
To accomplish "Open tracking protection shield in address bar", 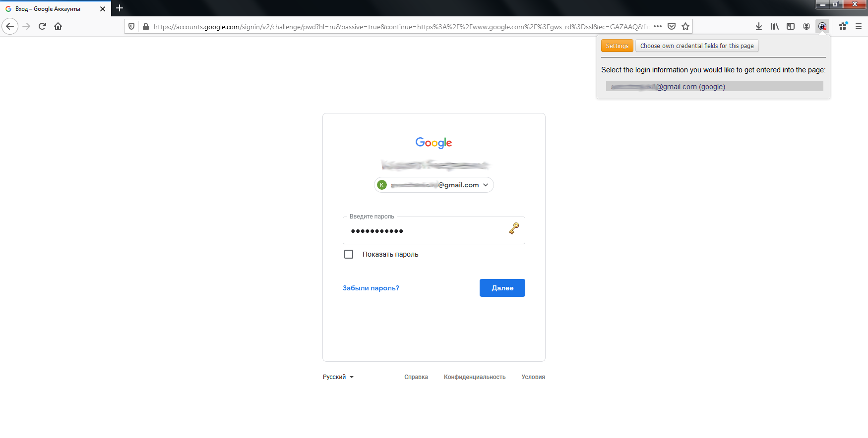I will (x=131, y=26).
